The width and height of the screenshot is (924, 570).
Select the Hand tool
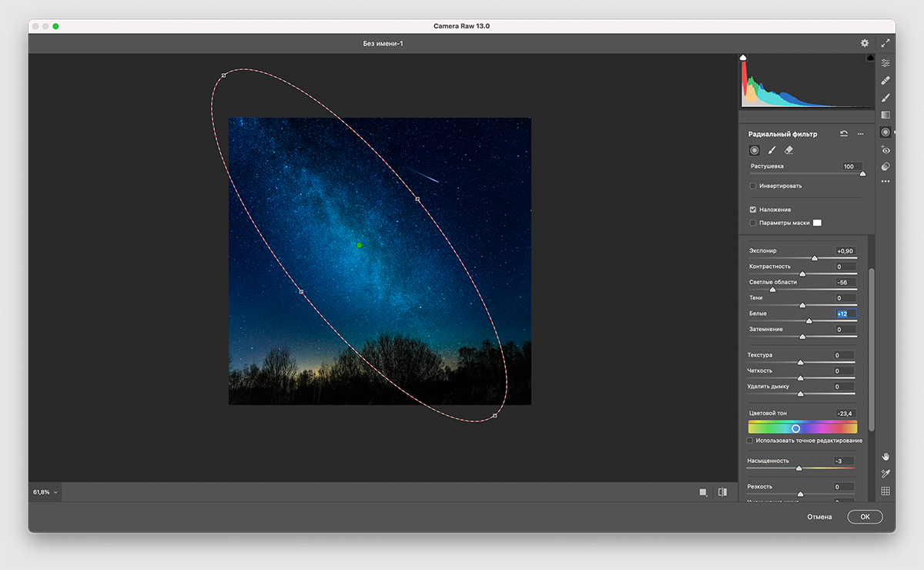(885, 457)
